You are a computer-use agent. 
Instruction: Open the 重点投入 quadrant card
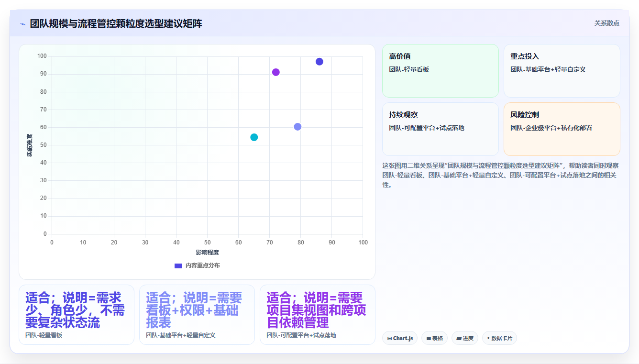pos(562,71)
